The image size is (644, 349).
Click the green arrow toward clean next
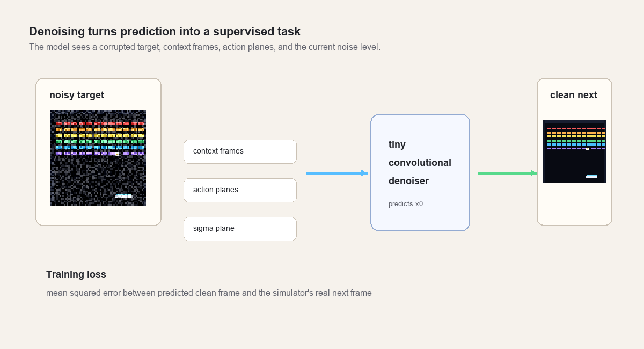coord(507,173)
